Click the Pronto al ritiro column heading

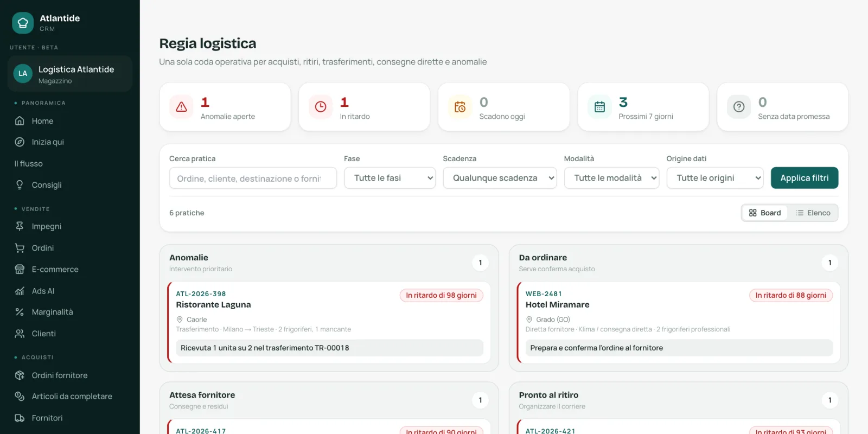click(x=548, y=395)
